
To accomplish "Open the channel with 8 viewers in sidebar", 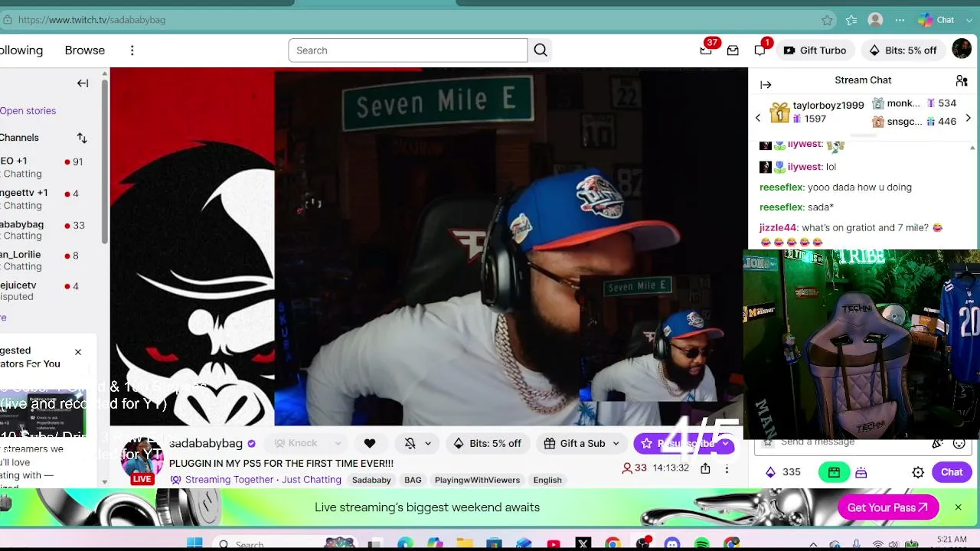I will [x=46, y=260].
